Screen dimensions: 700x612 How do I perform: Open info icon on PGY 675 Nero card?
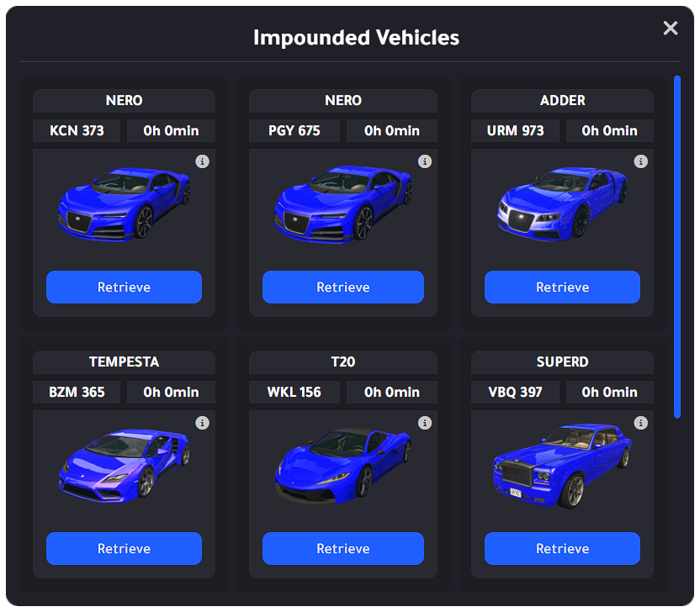425,161
